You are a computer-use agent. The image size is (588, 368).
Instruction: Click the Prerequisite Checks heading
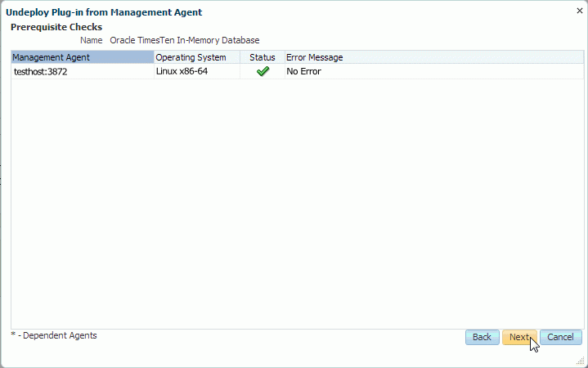tap(56, 27)
